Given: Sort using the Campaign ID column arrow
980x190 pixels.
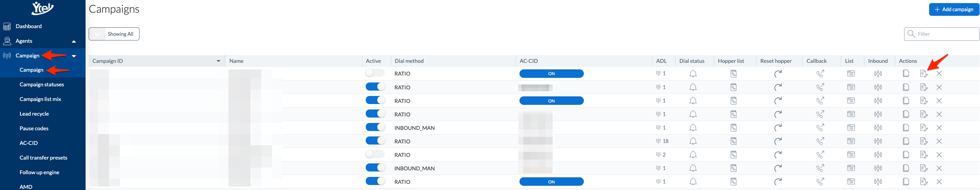Looking at the screenshot, I should pos(219,61).
